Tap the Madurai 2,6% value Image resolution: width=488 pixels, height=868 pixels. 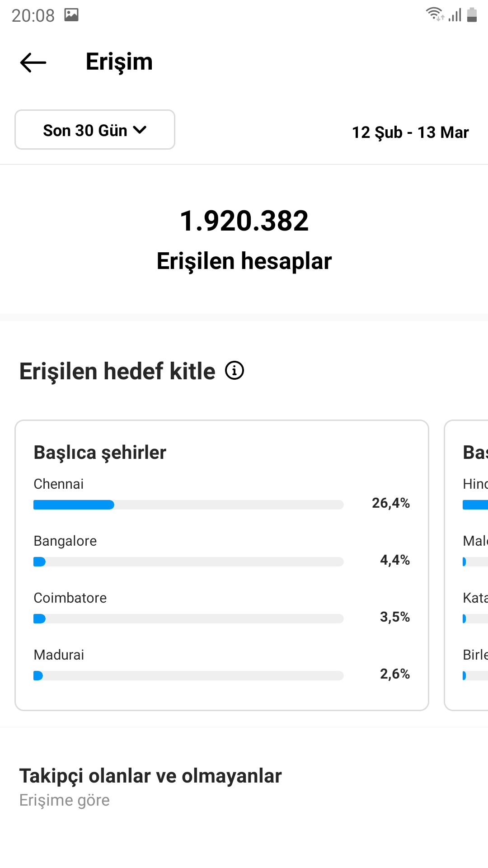click(x=395, y=674)
